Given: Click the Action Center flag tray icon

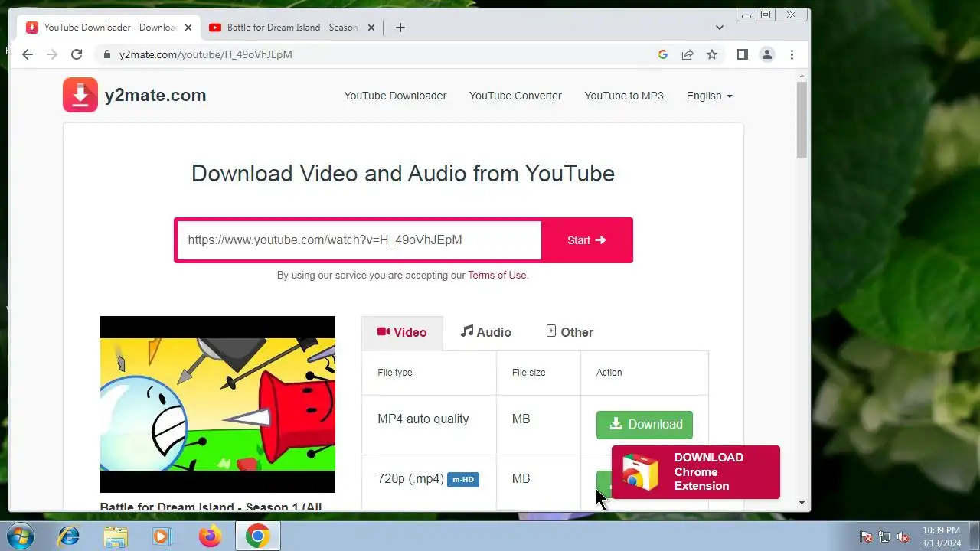Looking at the screenshot, I should tap(866, 536).
